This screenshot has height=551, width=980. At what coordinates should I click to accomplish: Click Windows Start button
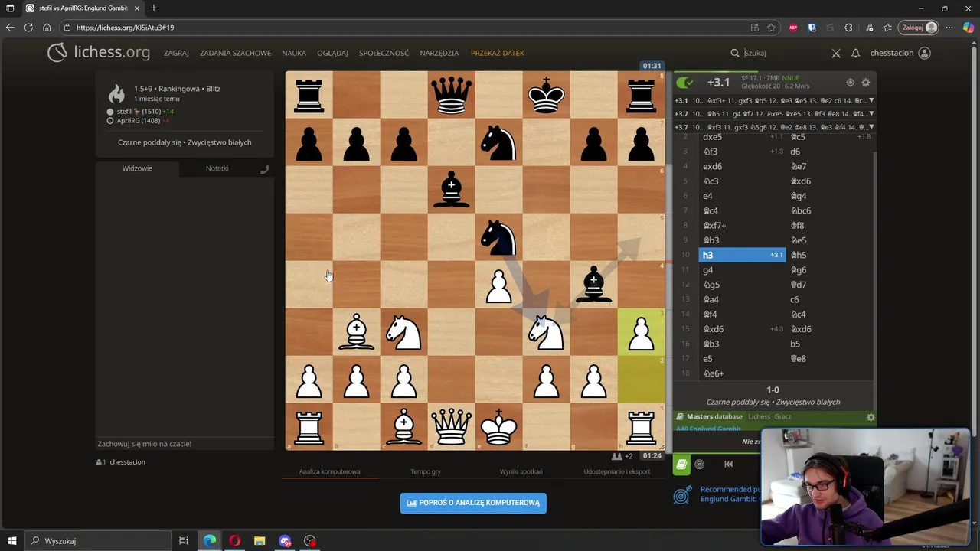click(x=12, y=541)
